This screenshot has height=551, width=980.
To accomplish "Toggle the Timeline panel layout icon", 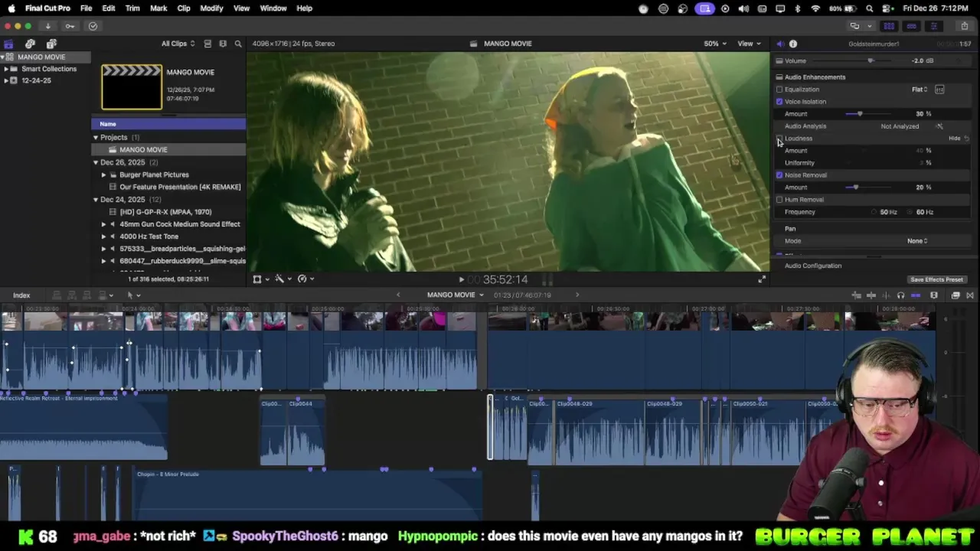I will 911,26.
